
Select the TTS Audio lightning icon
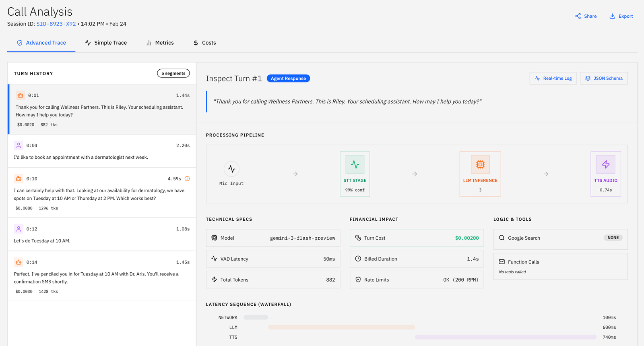[606, 164]
